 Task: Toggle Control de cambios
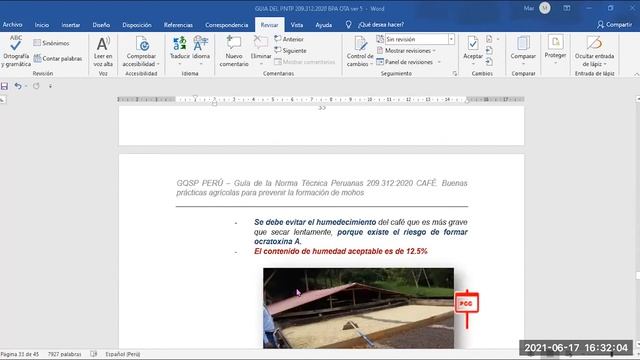click(x=360, y=51)
